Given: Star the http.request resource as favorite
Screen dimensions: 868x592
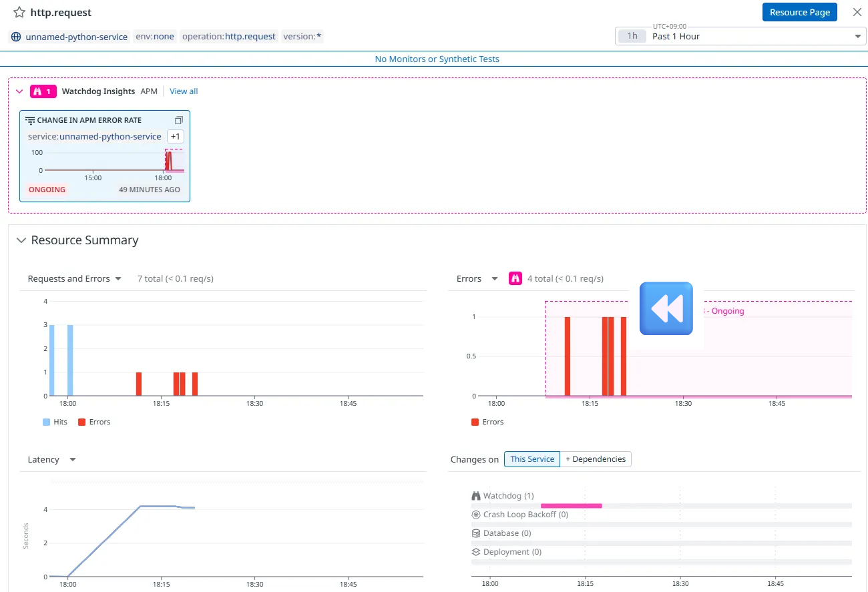Looking at the screenshot, I should pos(19,12).
